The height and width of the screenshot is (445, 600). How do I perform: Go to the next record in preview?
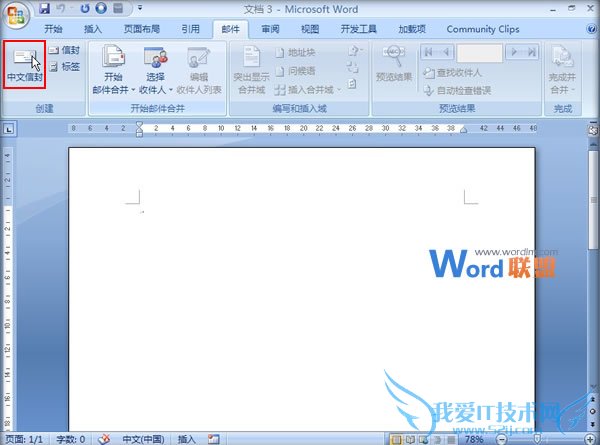point(514,52)
